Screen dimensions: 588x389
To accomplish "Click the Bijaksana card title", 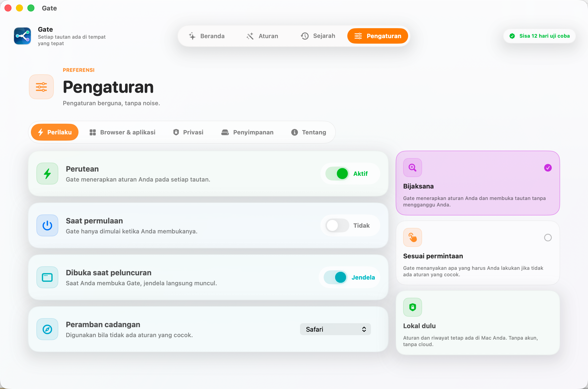I will click(418, 186).
